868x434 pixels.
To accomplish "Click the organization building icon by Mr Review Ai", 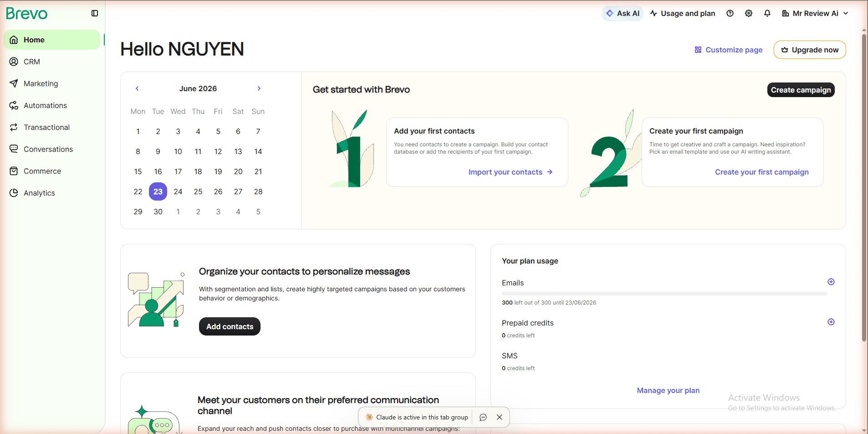I will pyautogui.click(x=786, y=13).
